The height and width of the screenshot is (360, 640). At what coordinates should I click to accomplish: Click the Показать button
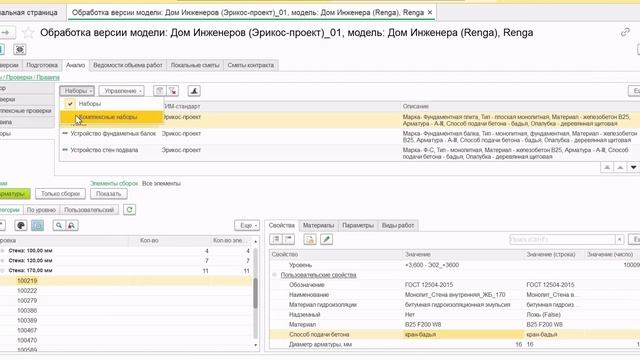[109, 194]
